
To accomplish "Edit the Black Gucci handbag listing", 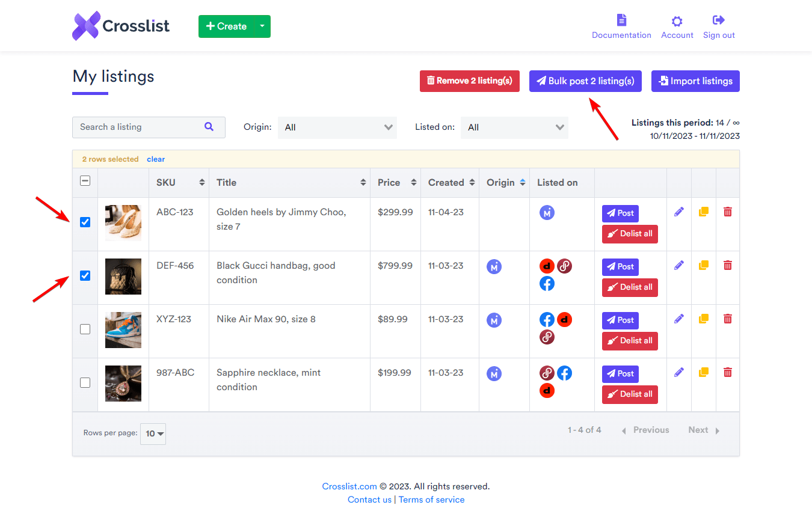I will pyautogui.click(x=679, y=265).
